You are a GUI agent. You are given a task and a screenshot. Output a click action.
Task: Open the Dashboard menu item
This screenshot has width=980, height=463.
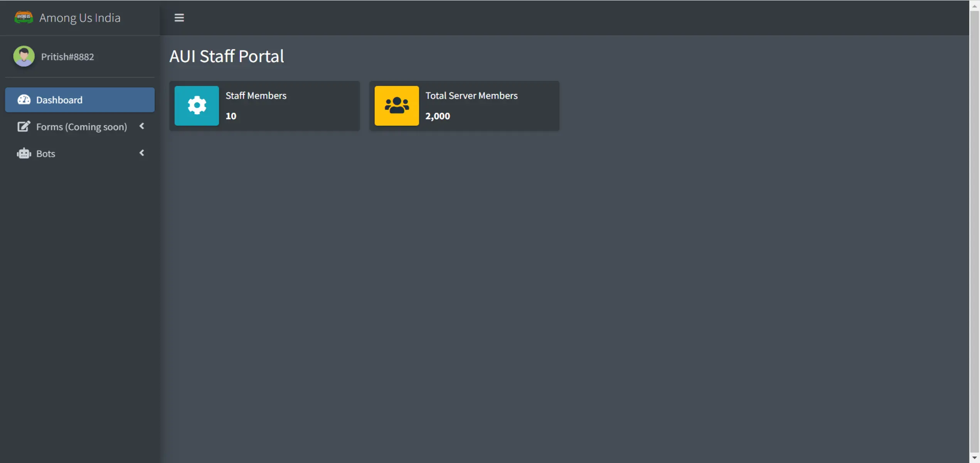click(59, 100)
